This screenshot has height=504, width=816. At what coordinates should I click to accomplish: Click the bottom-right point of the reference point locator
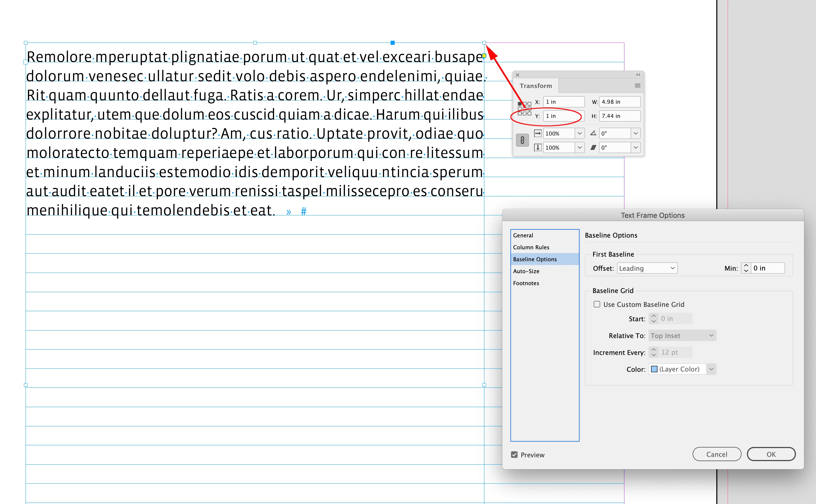click(x=530, y=114)
